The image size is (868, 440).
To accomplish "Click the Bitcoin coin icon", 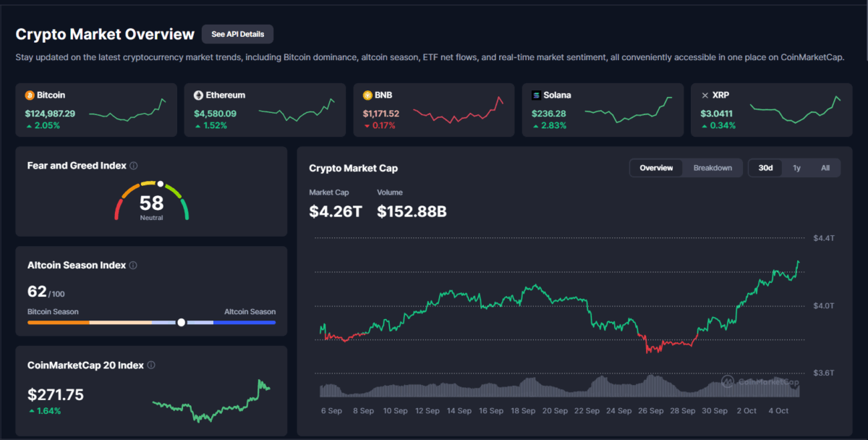I will [30, 95].
